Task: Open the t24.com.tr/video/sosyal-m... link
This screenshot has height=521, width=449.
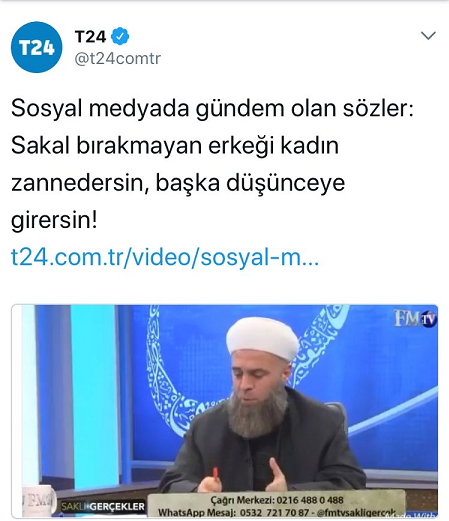Action: (x=165, y=257)
